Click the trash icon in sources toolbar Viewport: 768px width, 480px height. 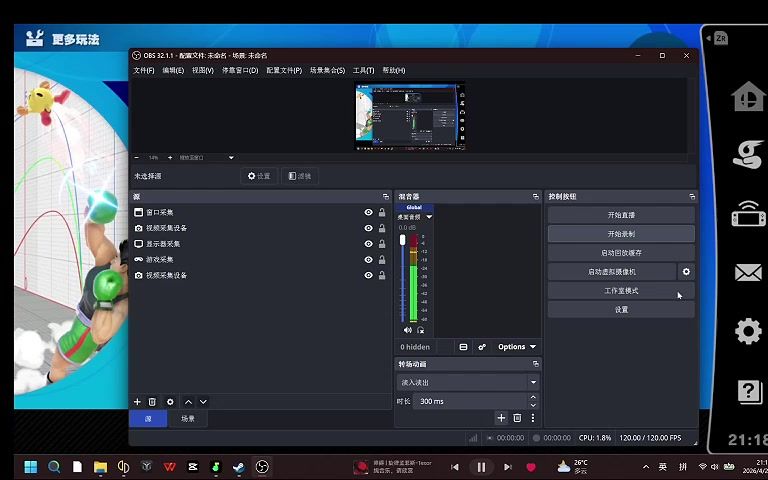coord(152,401)
